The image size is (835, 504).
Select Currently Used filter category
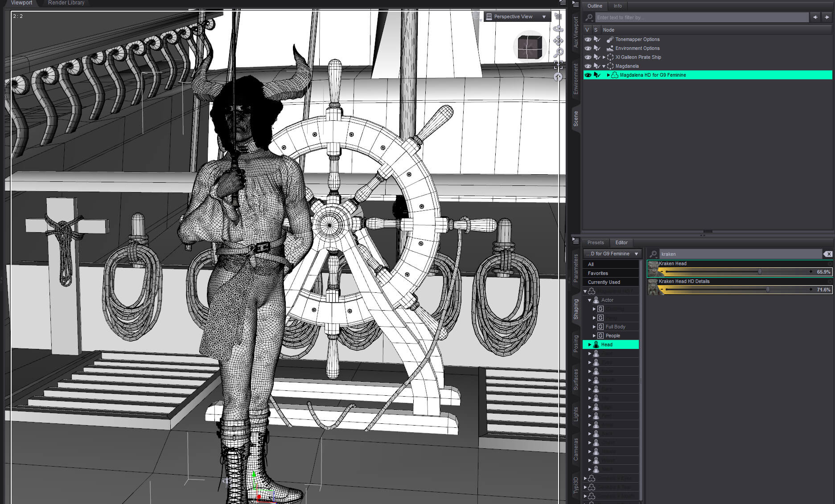click(x=611, y=282)
